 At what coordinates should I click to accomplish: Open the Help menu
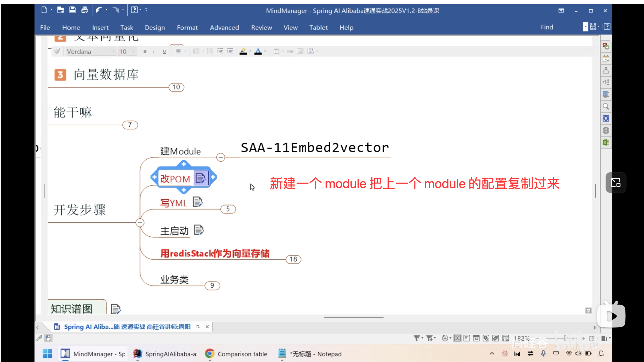point(346,27)
